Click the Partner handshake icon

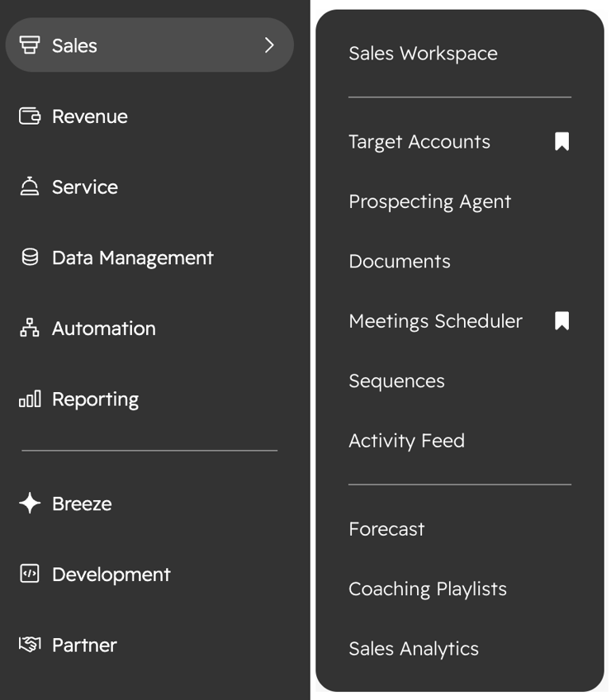[x=30, y=644]
